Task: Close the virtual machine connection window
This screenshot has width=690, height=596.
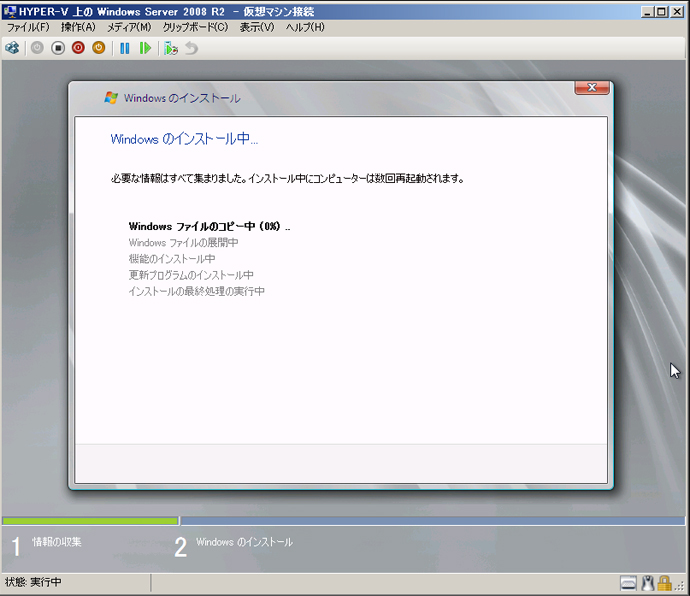Action: [677, 12]
